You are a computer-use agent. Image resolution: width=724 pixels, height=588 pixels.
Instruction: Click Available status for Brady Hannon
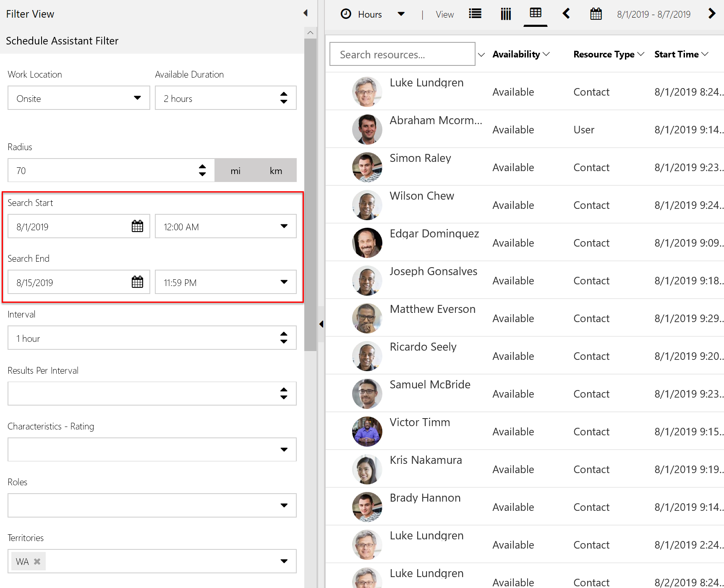click(513, 507)
